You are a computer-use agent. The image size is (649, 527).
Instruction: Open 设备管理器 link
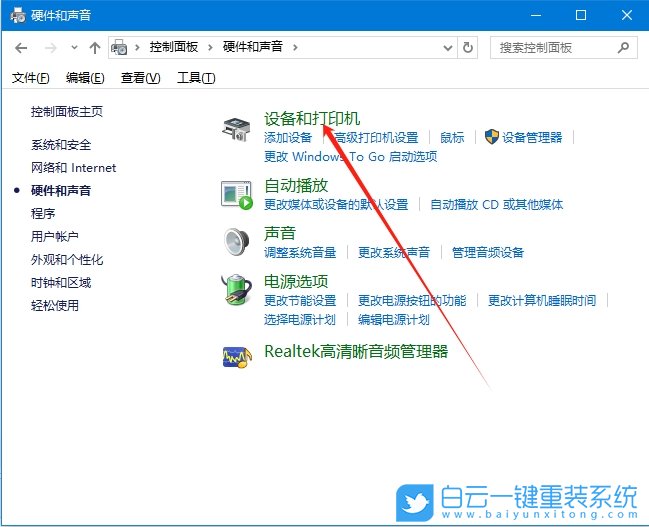coord(532,137)
